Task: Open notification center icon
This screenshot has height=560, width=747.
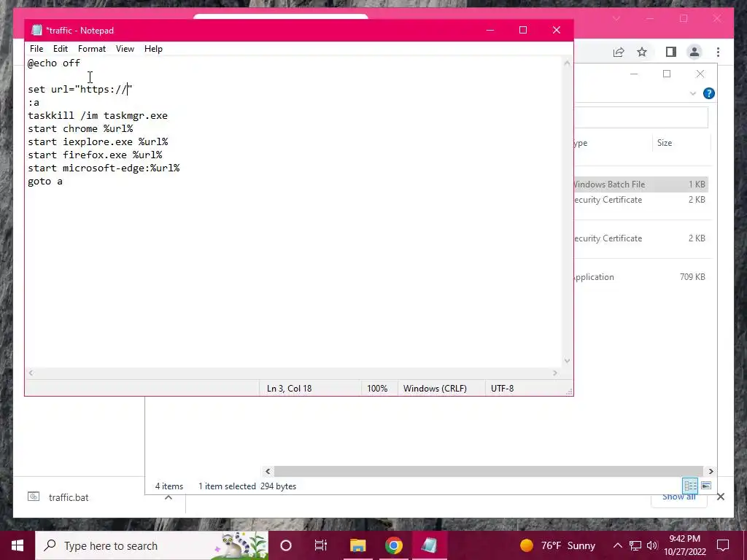Action: point(723,545)
